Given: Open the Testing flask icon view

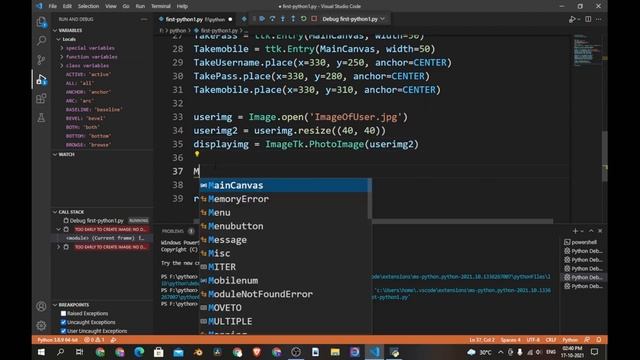Looking at the screenshot, I should pyautogui.click(x=41, y=118).
